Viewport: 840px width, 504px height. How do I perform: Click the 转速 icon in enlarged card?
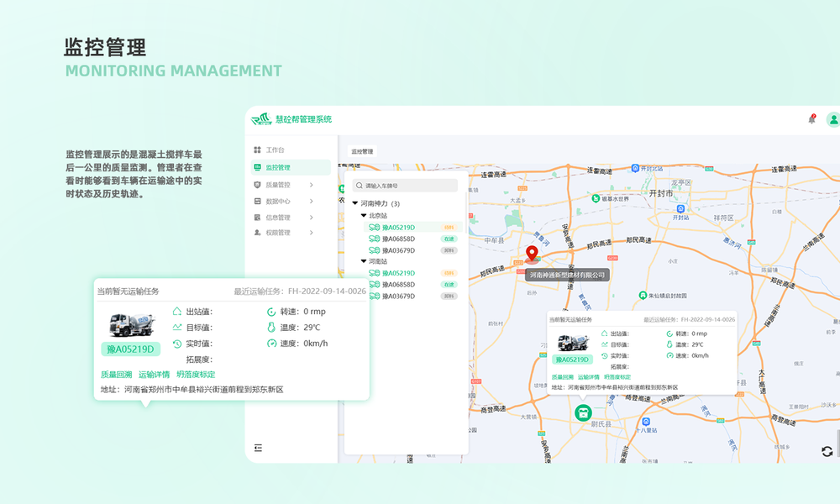point(271,311)
